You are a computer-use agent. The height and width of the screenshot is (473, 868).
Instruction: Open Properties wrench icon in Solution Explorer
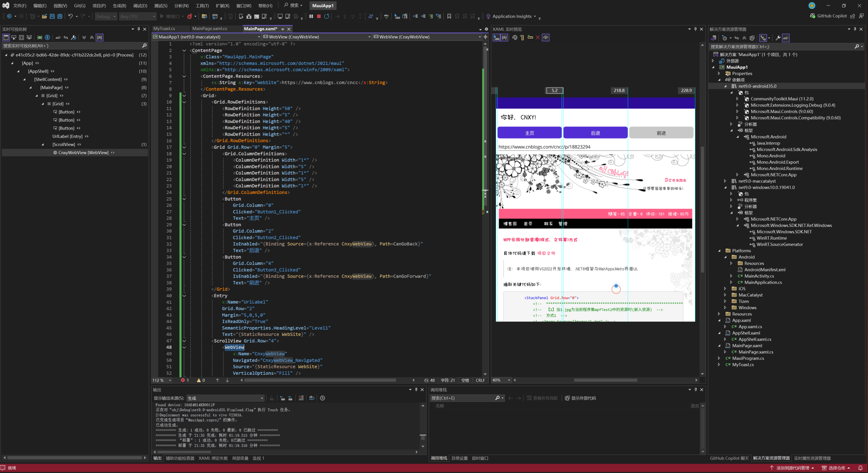click(x=778, y=38)
